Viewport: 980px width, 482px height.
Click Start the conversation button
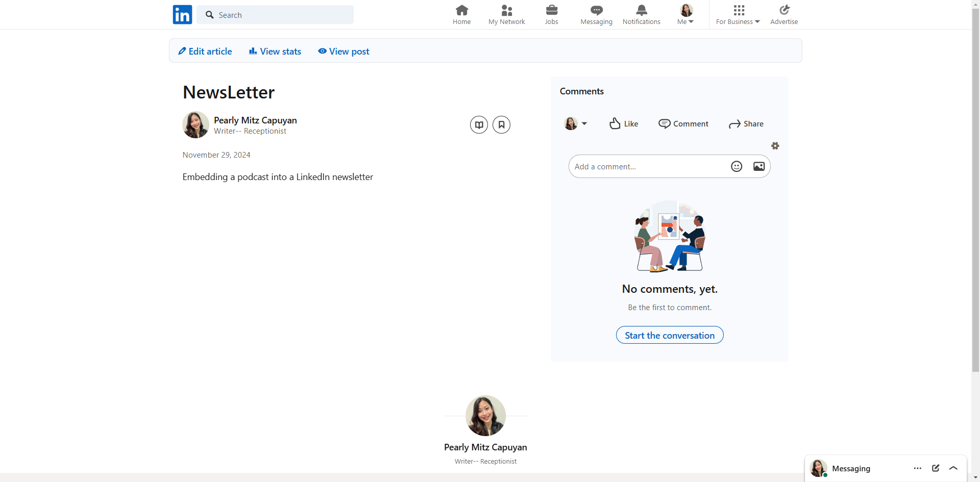670,335
